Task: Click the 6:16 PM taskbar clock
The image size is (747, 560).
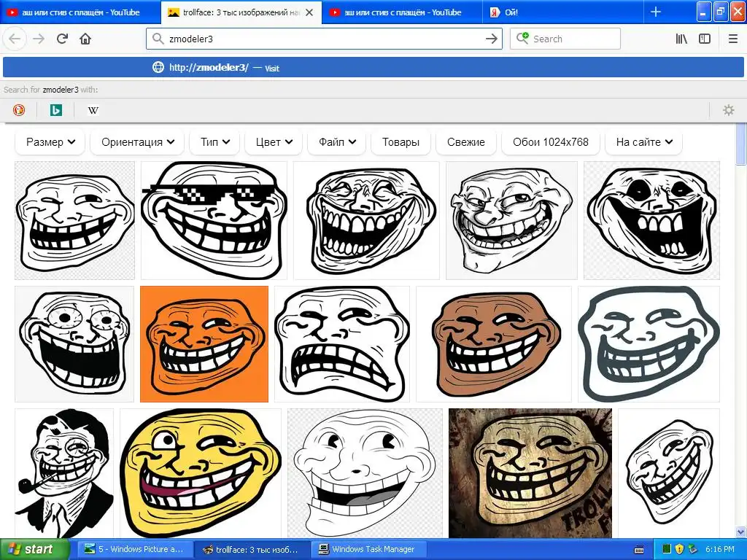Action: point(720,549)
